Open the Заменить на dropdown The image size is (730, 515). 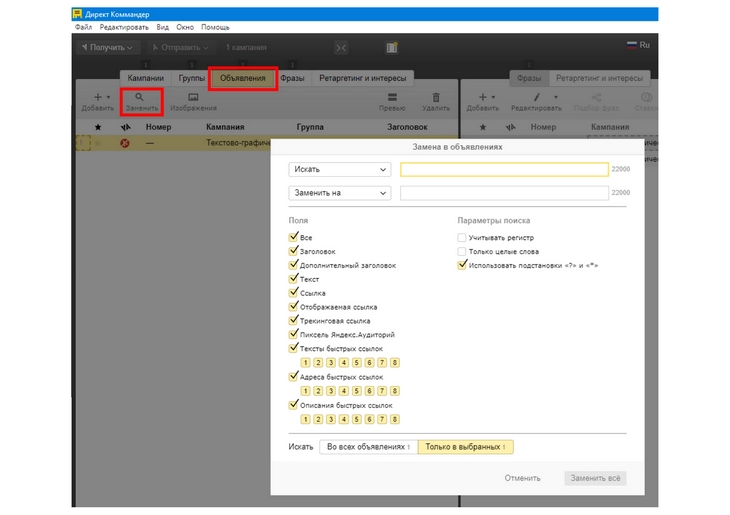click(339, 193)
